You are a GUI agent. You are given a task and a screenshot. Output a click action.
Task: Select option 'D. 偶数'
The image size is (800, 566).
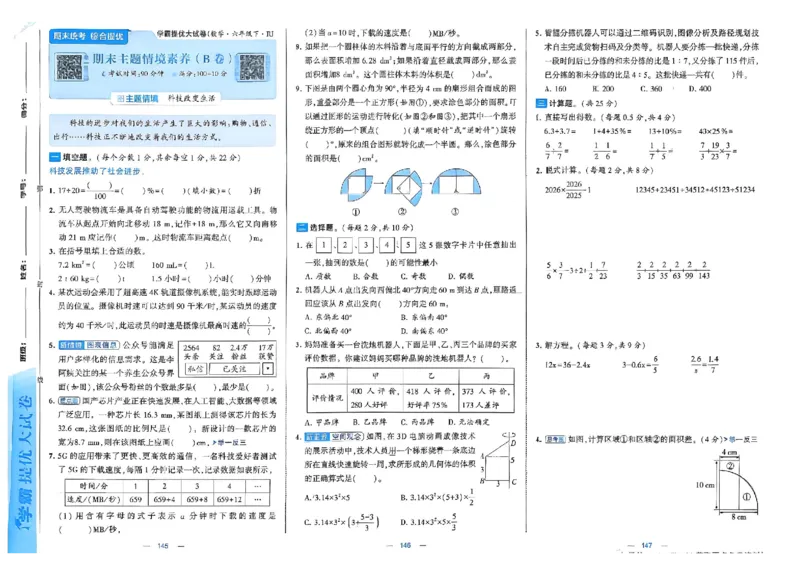pyautogui.click(x=461, y=276)
